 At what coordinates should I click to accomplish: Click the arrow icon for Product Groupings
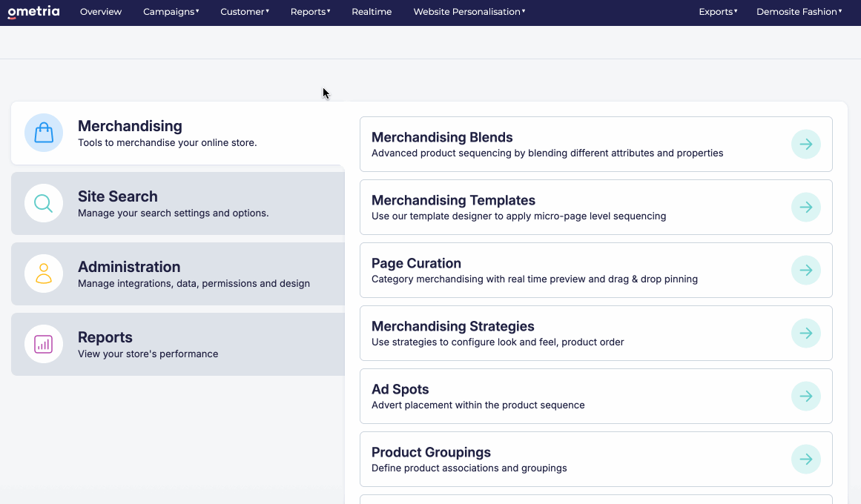pyautogui.click(x=806, y=459)
